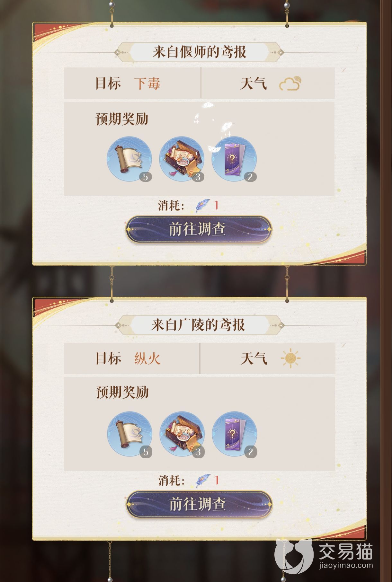The image size is (392, 582).
Task: Click 前往调查 button for 偃师 report
Action: point(199,229)
